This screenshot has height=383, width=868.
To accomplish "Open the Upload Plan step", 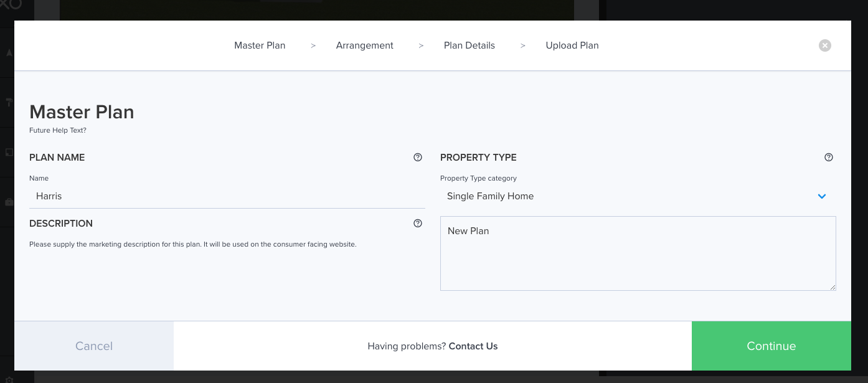I will [572, 45].
